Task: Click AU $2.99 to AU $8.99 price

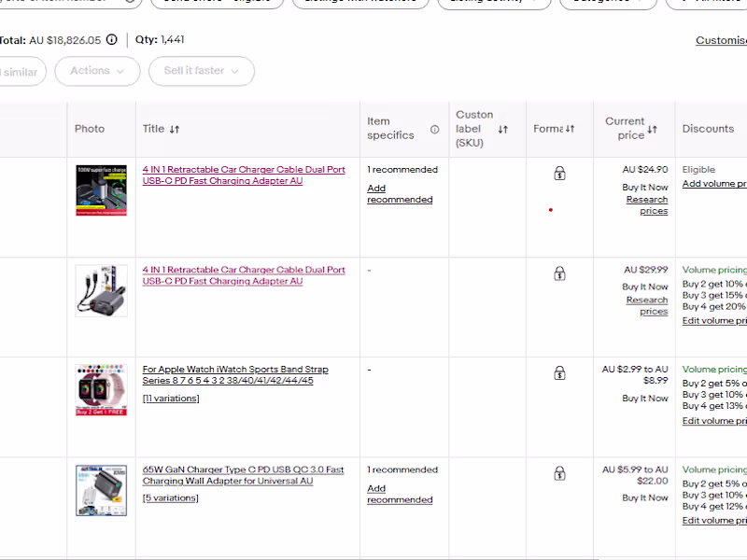Action: pyautogui.click(x=635, y=375)
